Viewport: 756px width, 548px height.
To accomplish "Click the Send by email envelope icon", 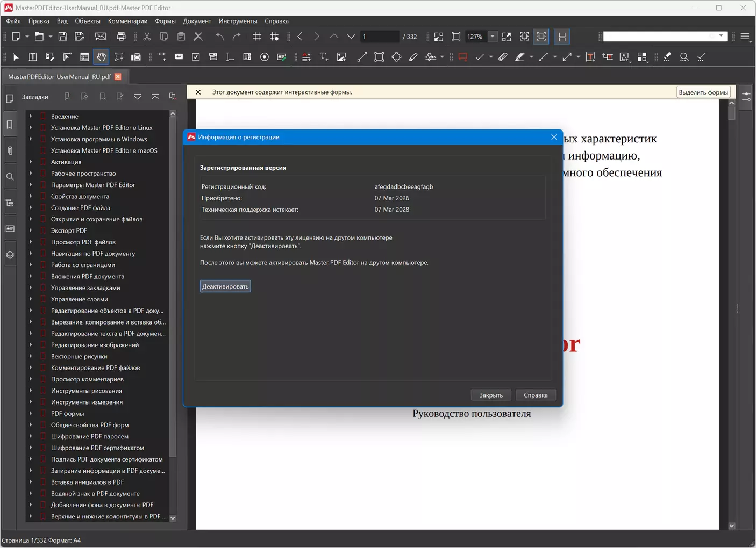I will click(101, 37).
